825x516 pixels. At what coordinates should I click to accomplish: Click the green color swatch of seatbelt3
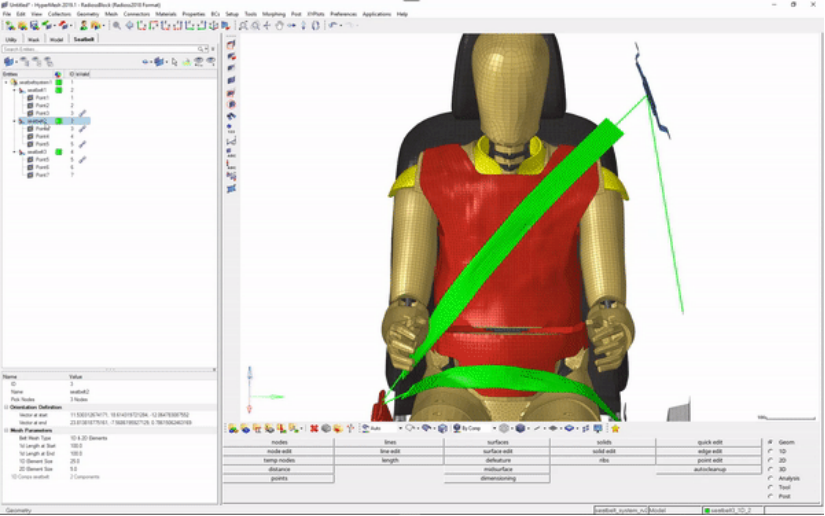(x=59, y=151)
